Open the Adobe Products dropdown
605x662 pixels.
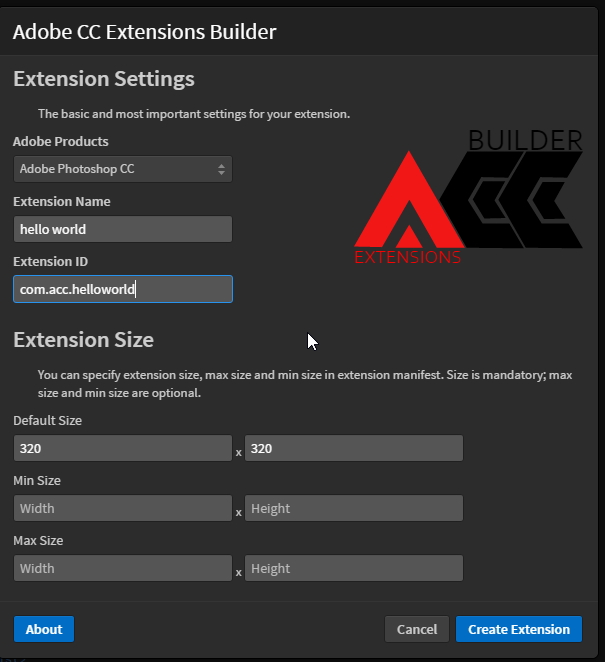(x=123, y=169)
